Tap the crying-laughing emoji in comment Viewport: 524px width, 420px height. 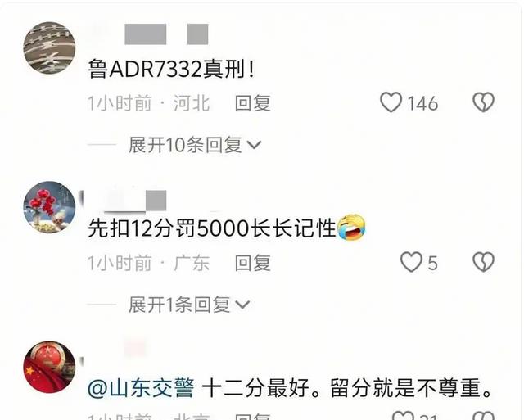click(351, 228)
